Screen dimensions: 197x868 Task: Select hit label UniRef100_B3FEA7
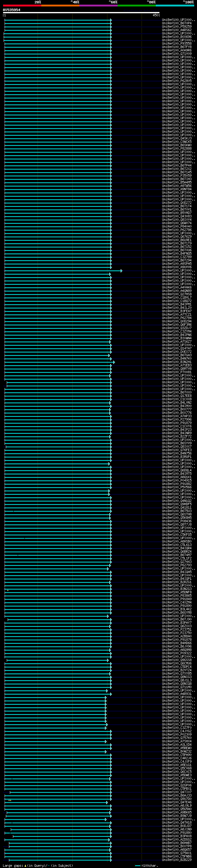[177, 311]
